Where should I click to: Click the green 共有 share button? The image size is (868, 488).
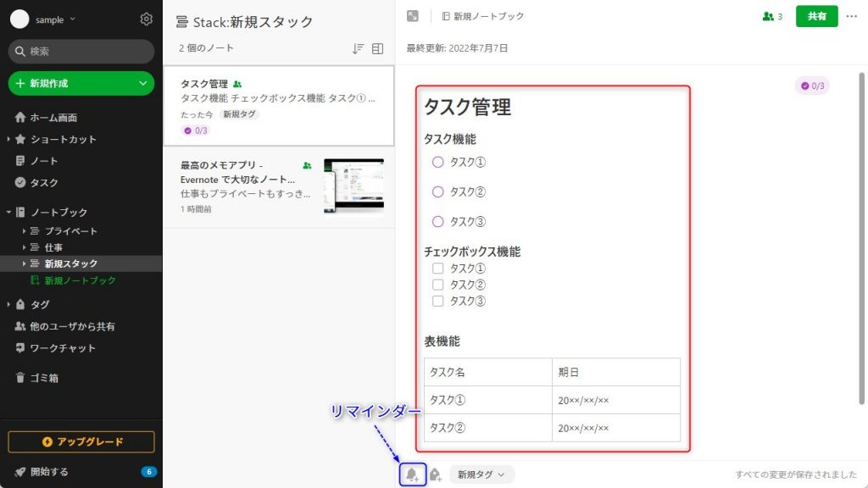tap(816, 16)
